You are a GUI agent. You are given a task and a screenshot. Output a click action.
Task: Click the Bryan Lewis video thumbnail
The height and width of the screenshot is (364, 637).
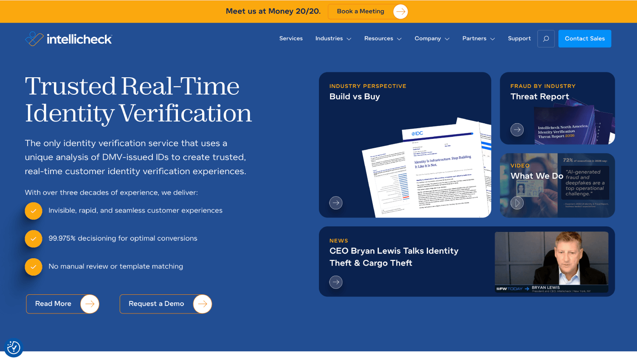coord(552,262)
